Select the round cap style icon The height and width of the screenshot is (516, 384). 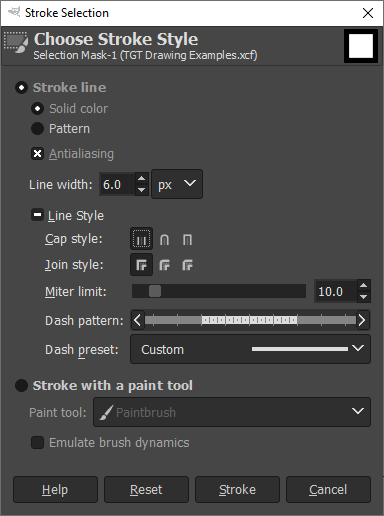click(x=164, y=239)
